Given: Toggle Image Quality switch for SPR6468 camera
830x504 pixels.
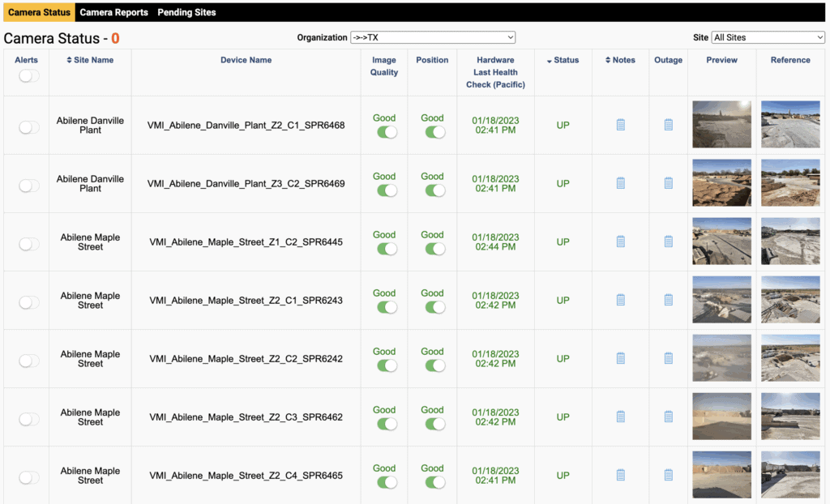Looking at the screenshot, I should pyautogui.click(x=387, y=132).
